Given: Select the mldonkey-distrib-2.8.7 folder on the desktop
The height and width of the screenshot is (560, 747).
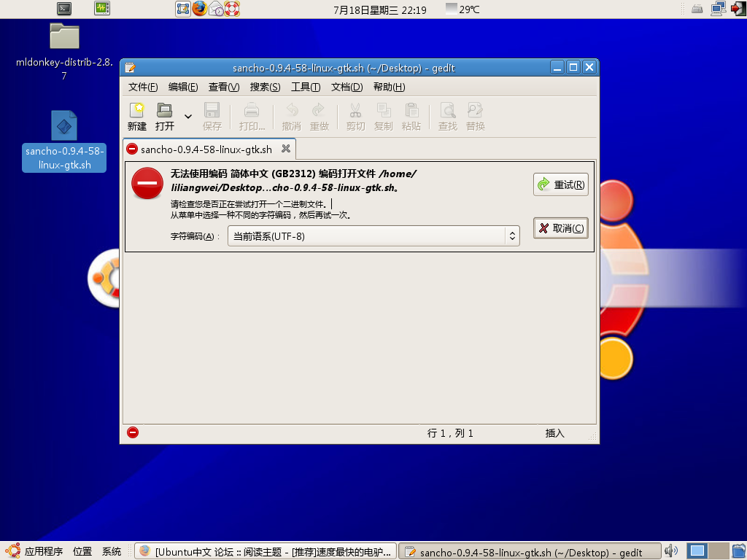Looking at the screenshot, I should coord(64,52).
